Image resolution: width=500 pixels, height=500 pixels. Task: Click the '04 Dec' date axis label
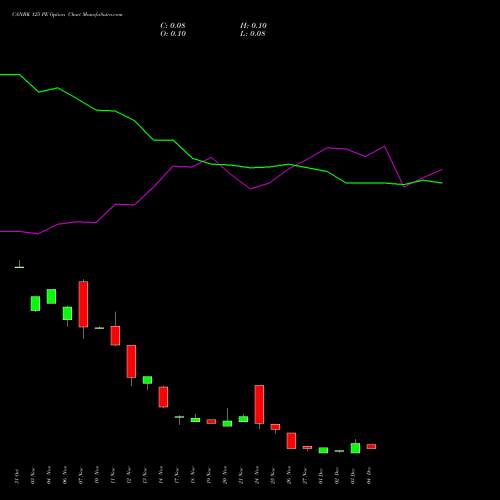(x=369, y=476)
